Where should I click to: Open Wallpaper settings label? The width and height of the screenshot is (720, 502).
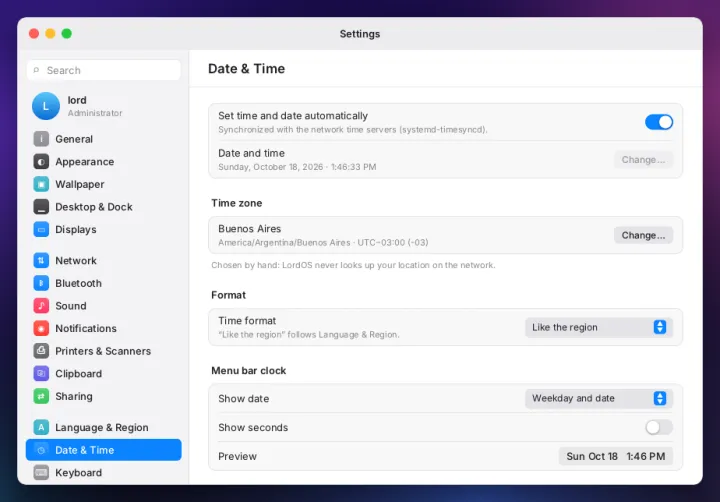pos(80,184)
